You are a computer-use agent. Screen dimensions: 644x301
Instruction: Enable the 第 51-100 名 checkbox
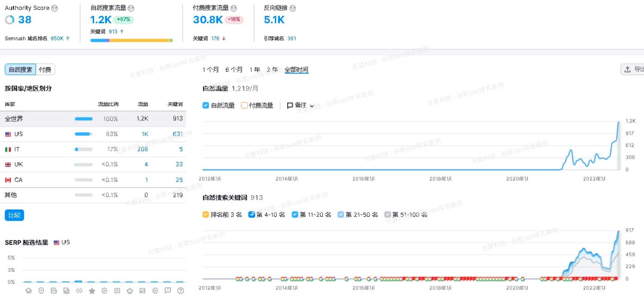pyautogui.click(x=388, y=215)
